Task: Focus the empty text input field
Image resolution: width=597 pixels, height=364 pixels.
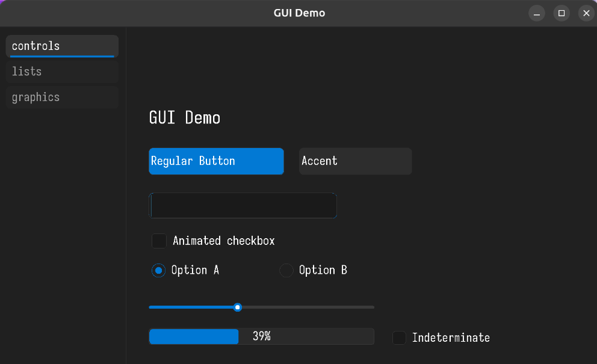Action: (x=243, y=206)
